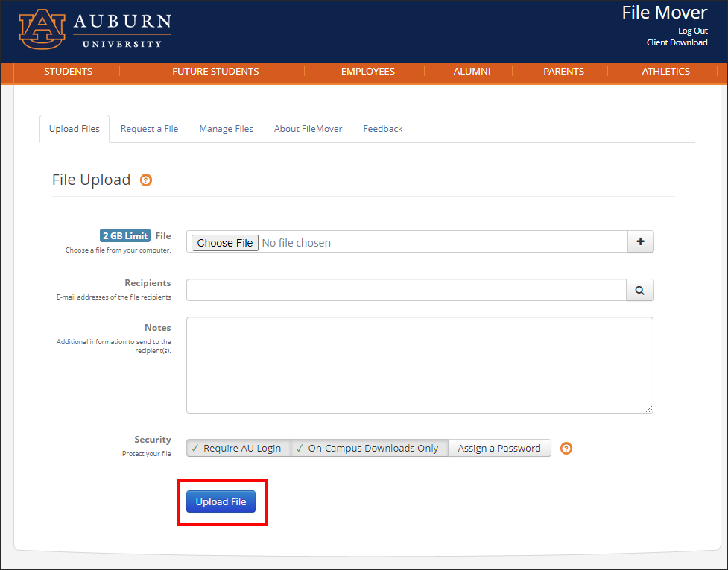The image size is (728, 570).
Task: Click the Client Download link
Action: tap(677, 42)
